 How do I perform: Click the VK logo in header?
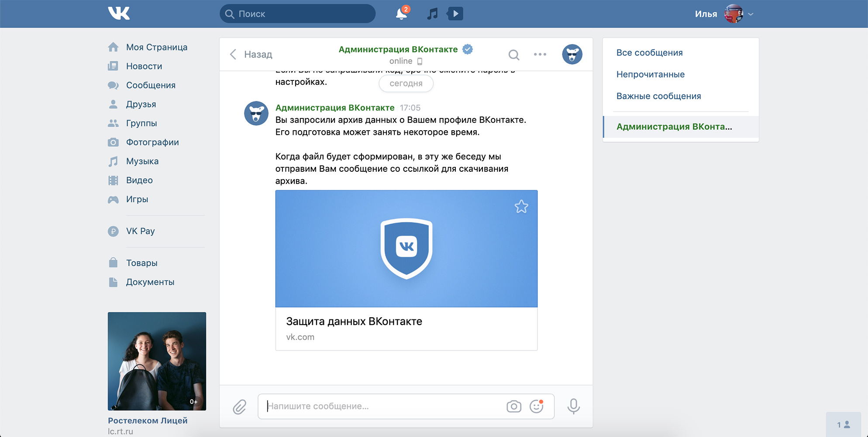point(119,14)
